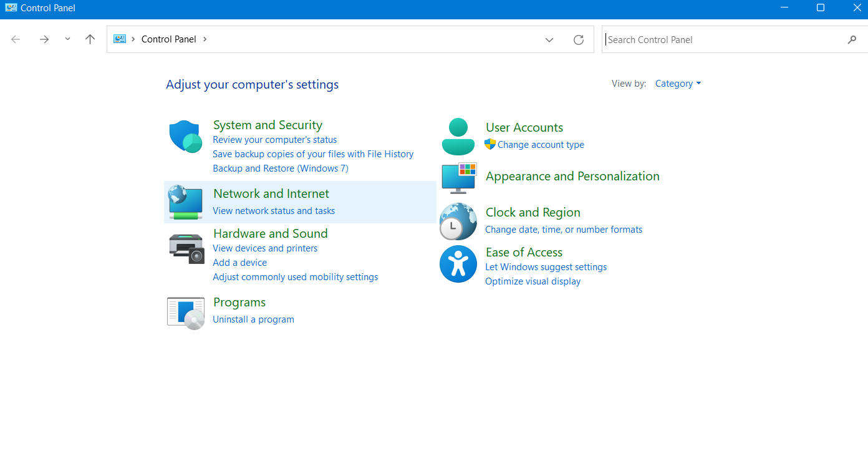Open Backup and Restore (Windows 7)

point(281,168)
